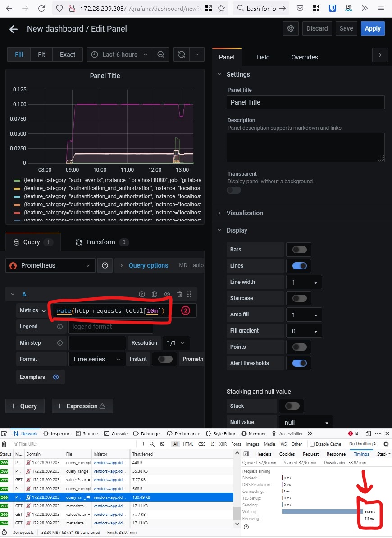Delete query A with the trash icon

point(179,294)
